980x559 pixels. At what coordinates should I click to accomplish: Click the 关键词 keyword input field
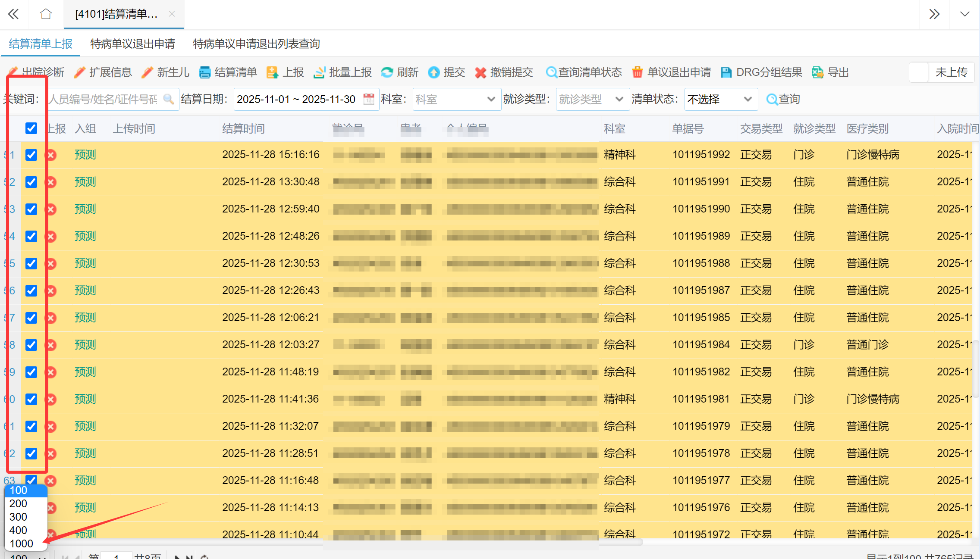pyautogui.click(x=104, y=100)
